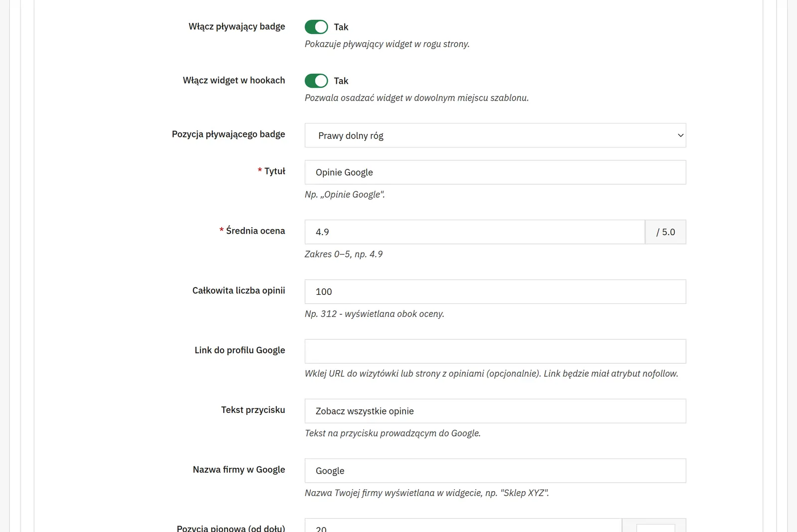Select the Całkowita liczba opinii input with 100
This screenshot has width=797, height=532.
[x=495, y=292]
